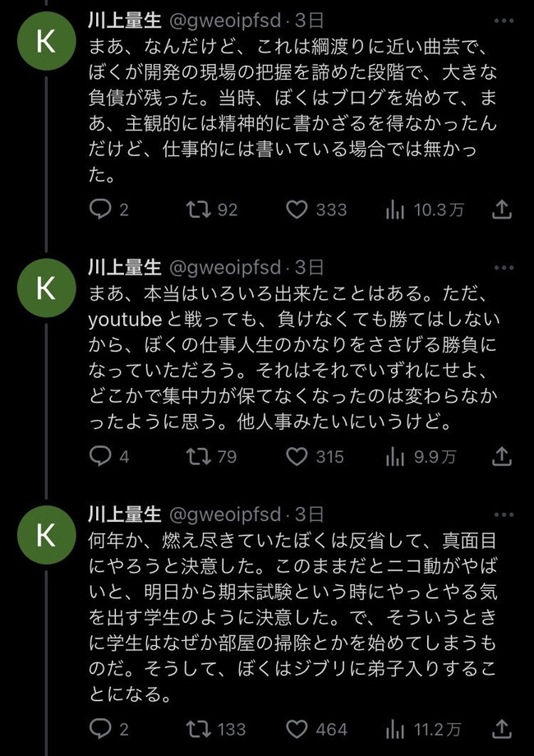Retweet the post with 79 retweets
The height and width of the screenshot is (756, 534).
point(212,457)
